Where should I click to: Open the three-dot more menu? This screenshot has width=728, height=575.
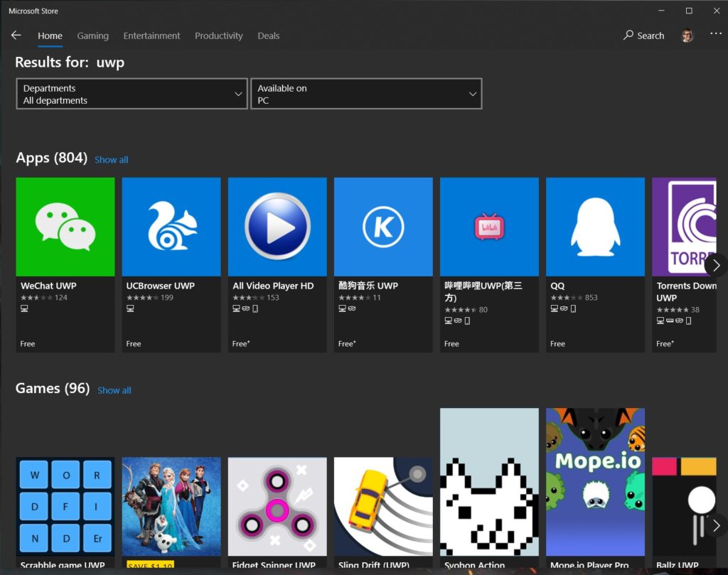tap(715, 33)
